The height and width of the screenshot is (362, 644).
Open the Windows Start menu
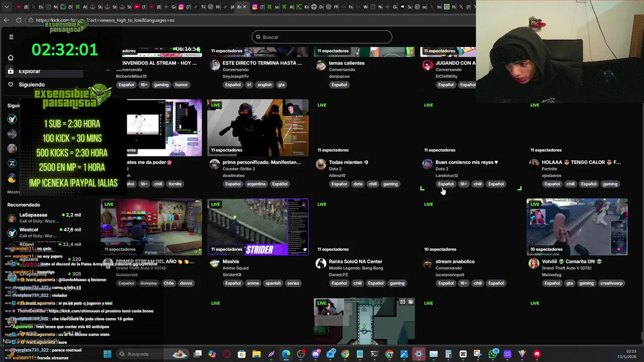click(x=107, y=354)
